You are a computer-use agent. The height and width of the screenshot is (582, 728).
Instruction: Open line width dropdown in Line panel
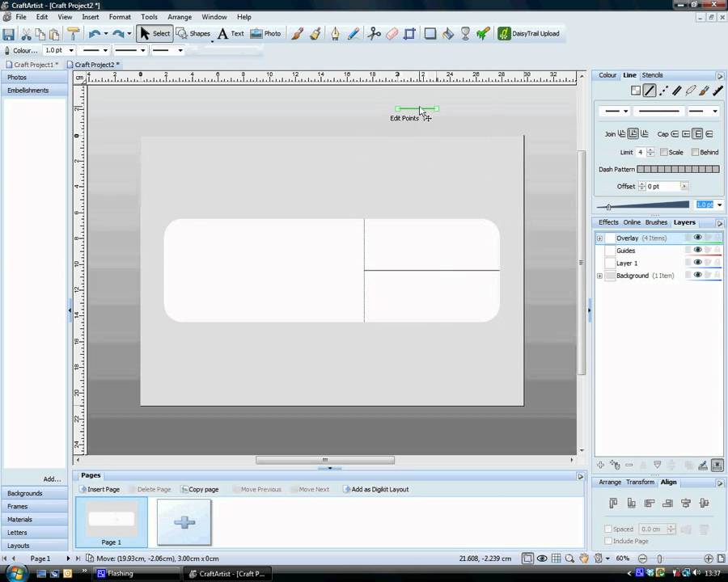tap(720, 205)
